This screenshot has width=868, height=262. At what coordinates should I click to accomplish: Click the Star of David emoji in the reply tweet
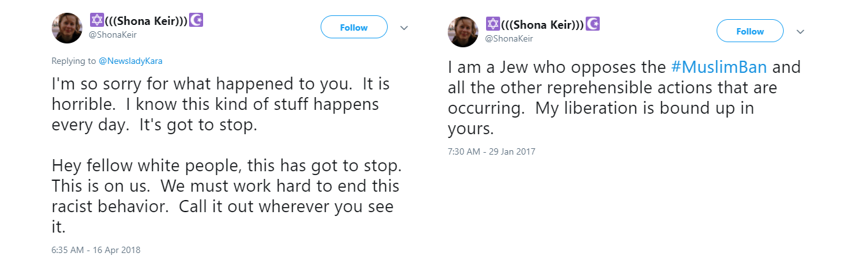coord(96,20)
